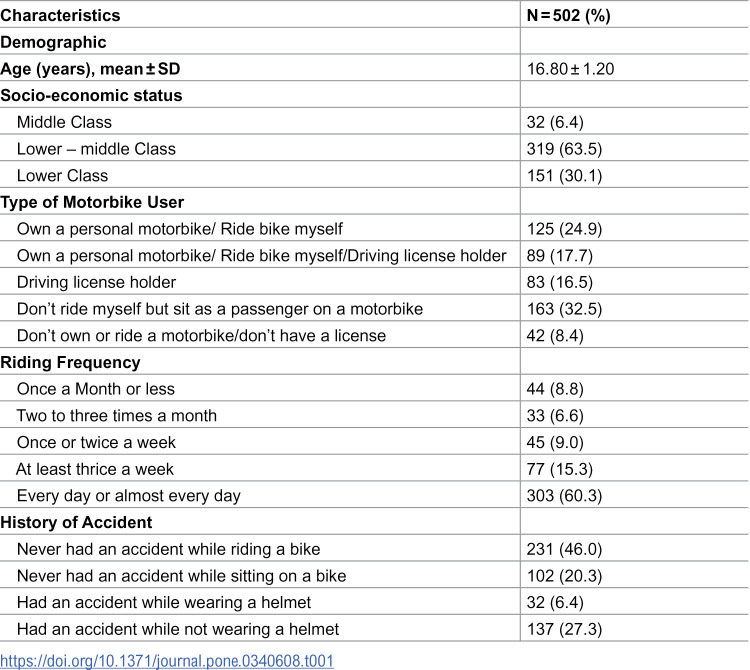Image resolution: width=750 pixels, height=670 pixels.
Task: Select Had an accident while wearing a helmet
Action: [x=164, y=602]
